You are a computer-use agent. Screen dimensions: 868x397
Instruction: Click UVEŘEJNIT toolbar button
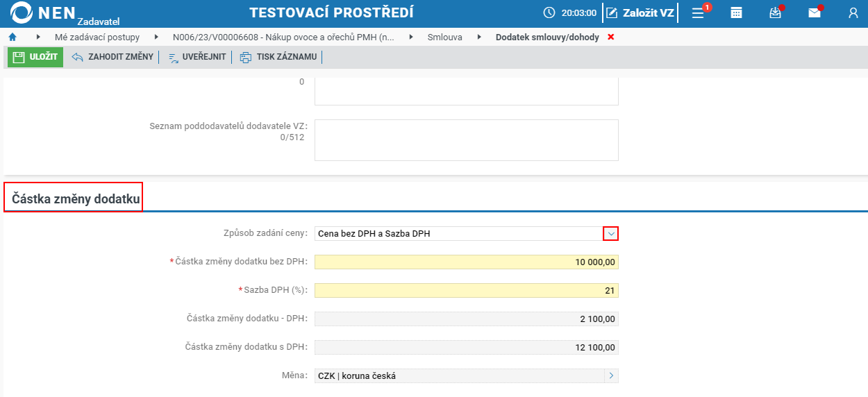tap(197, 57)
